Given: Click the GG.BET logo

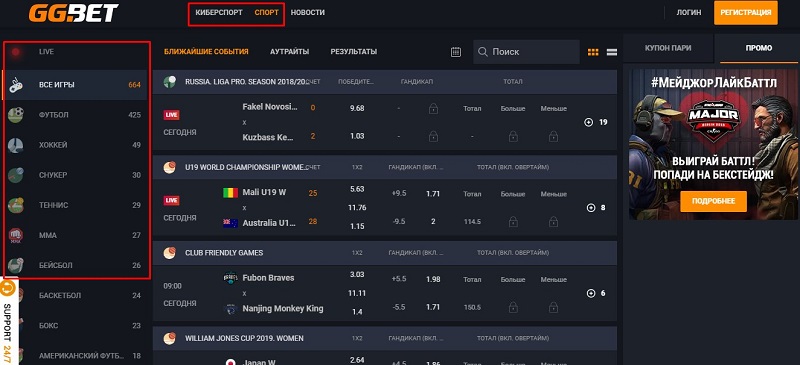Looking at the screenshot, I should (73, 13).
